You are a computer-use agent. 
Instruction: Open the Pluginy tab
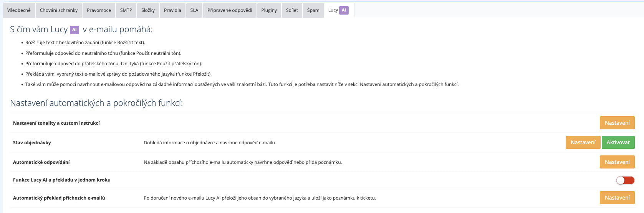click(269, 10)
